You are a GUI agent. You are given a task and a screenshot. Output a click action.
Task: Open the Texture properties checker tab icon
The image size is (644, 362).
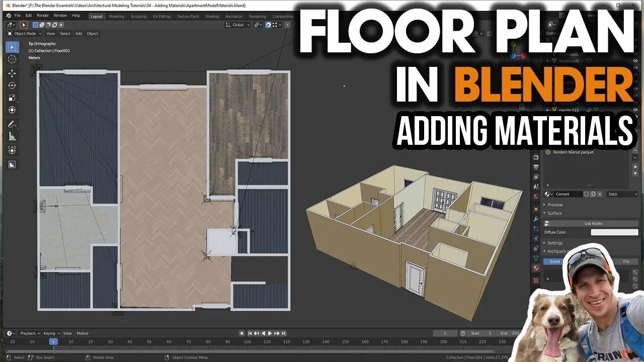point(536,280)
